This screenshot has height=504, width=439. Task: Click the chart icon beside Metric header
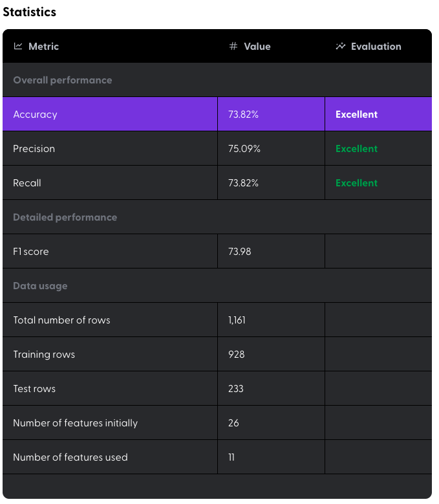[x=18, y=47]
